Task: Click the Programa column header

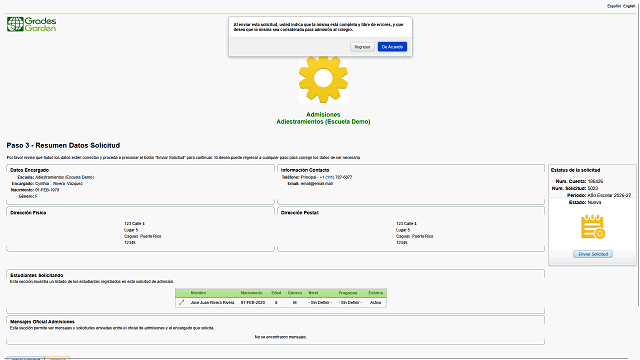Action: (x=348, y=293)
